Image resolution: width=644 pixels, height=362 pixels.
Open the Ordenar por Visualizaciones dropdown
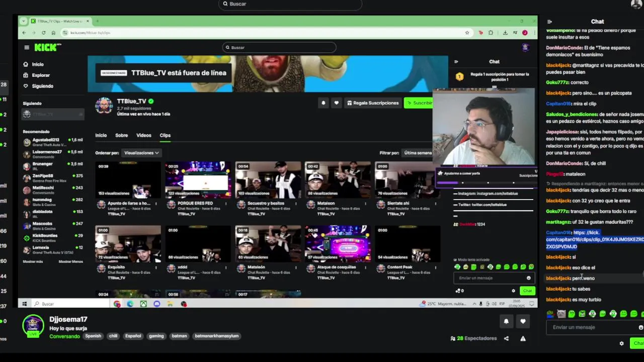click(x=141, y=153)
